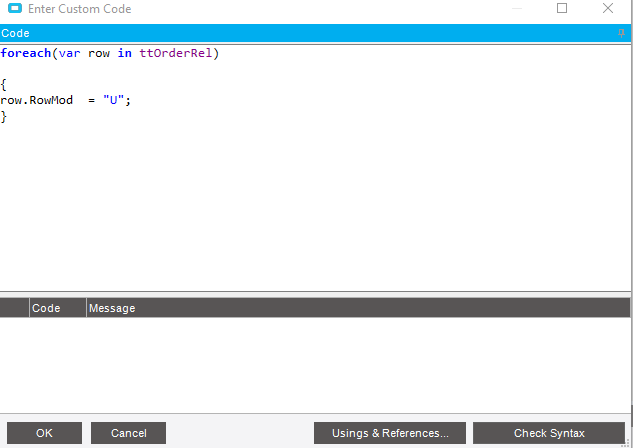Viewport: 633px width, 448px height.
Task: Click the Cancel button
Action: (x=128, y=433)
